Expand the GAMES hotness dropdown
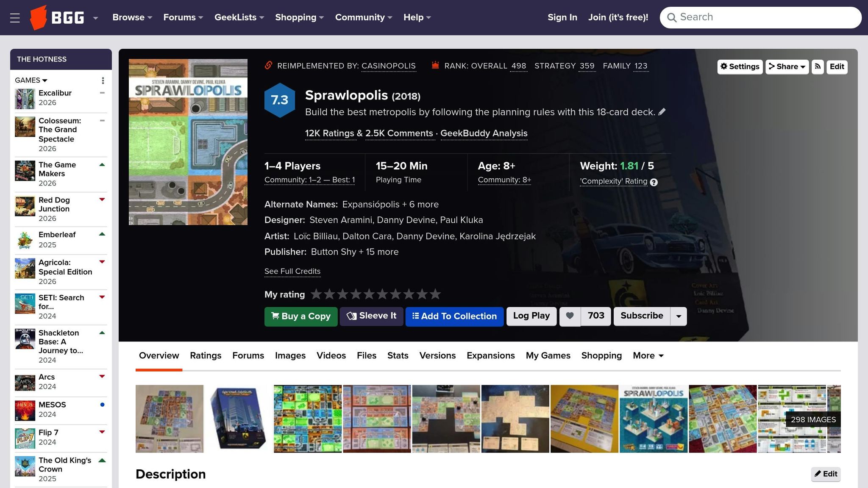Image resolution: width=868 pixels, height=488 pixels. pyautogui.click(x=31, y=80)
